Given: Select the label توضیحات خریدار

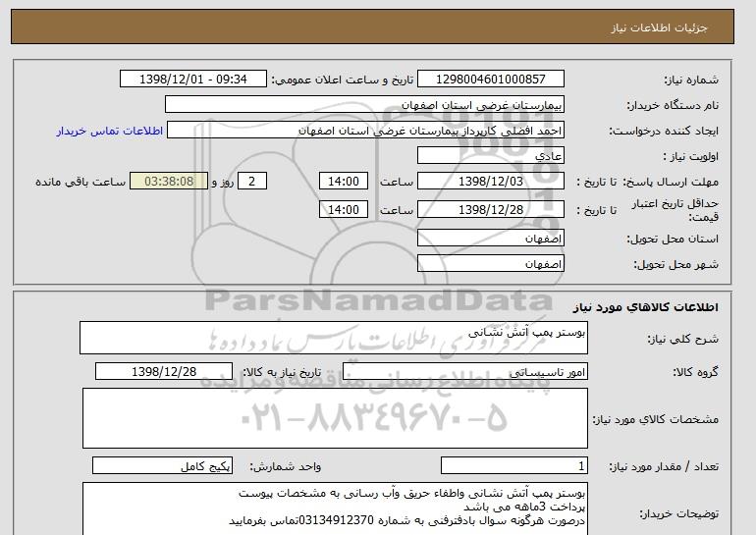Looking at the screenshot, I should (678, 513).
